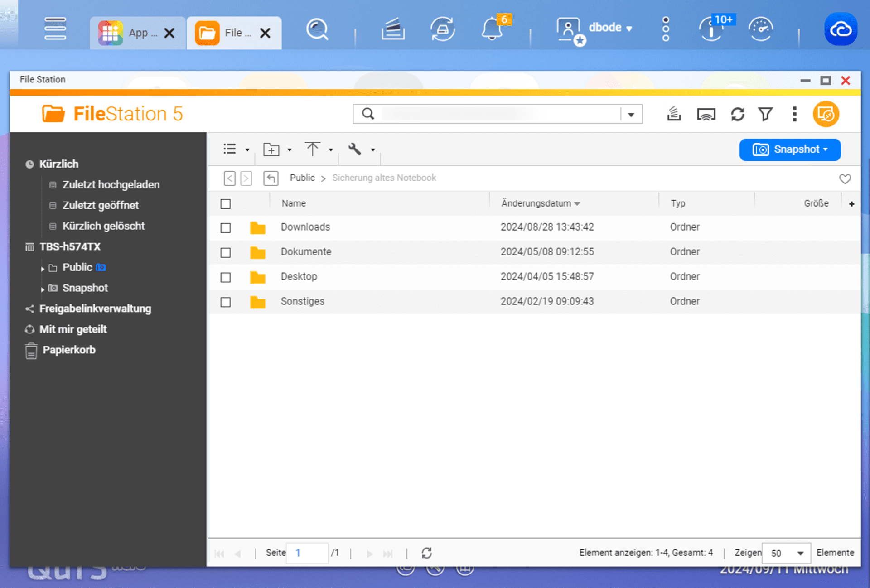Click the FileStation background tasks stack icon
This screenshot has width=870, height=588.
click(x=674, y=114)
